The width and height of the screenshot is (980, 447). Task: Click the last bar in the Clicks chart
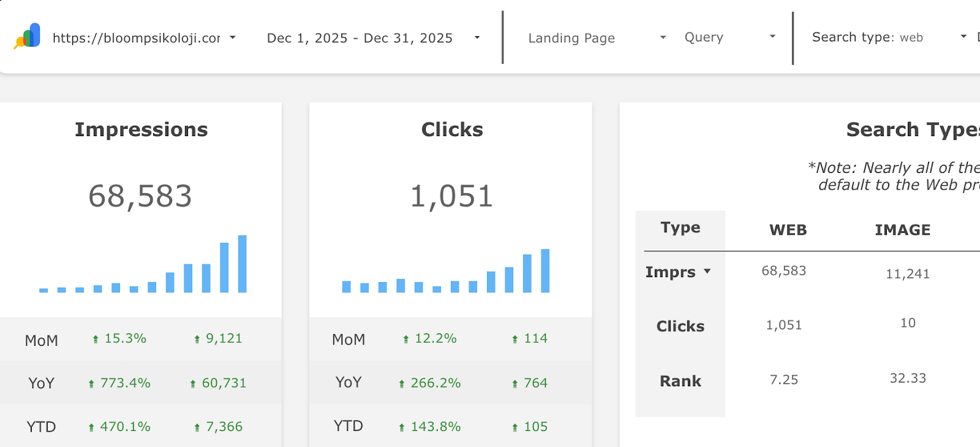tap(545, 270)
